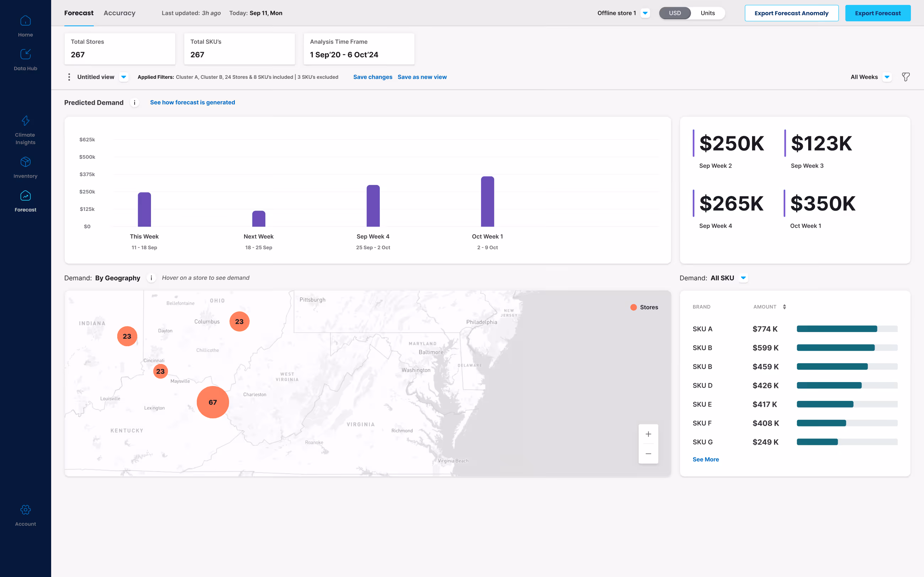Click the Export Forecast button
924x577 pixels.
878,13
